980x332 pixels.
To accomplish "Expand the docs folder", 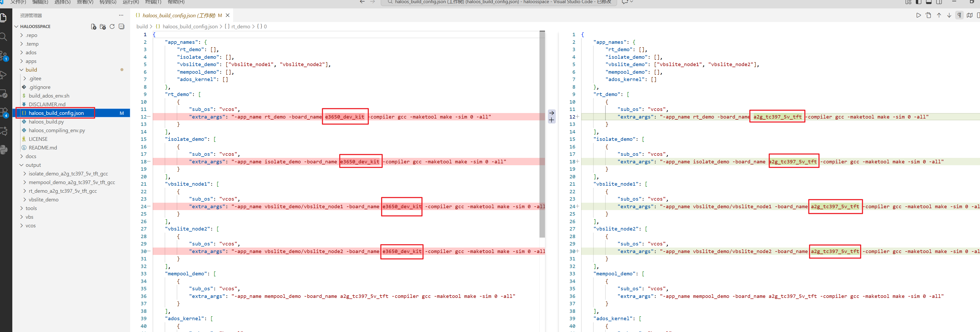I will (31, 157).
